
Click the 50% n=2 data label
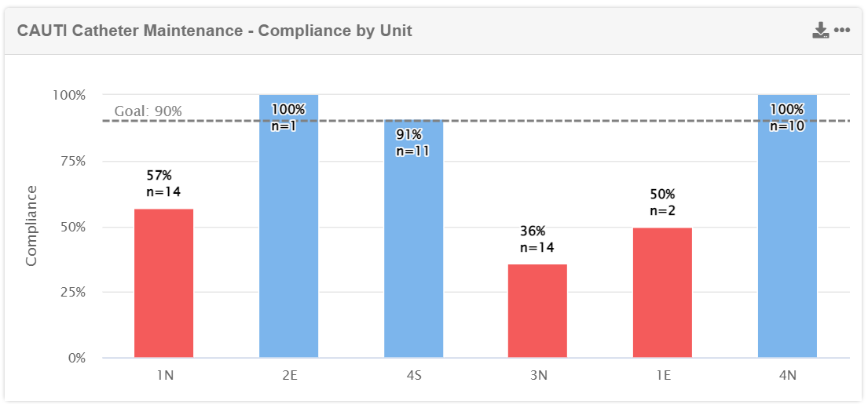[662, 202]
